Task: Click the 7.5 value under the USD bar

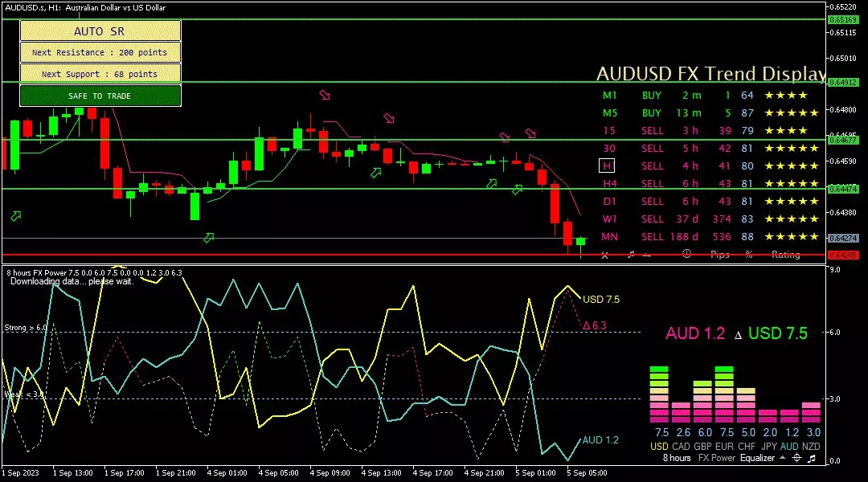Action: tap(661, 432)
